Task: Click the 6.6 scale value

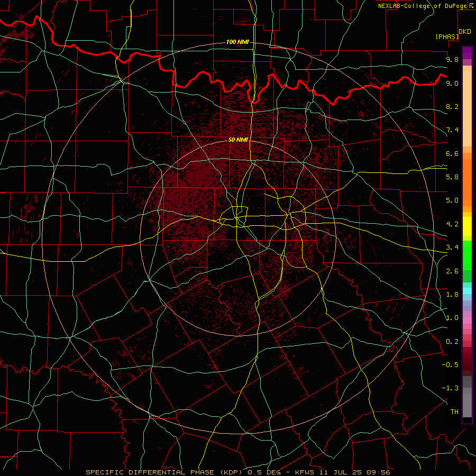Action: tap(452, 153)
